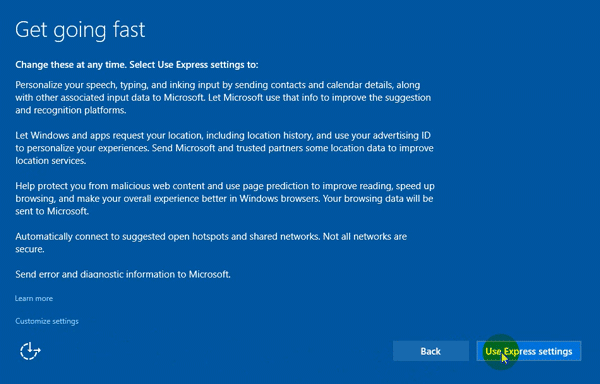
Task: Click the line starting with other associated input
Action: (223, 98)
